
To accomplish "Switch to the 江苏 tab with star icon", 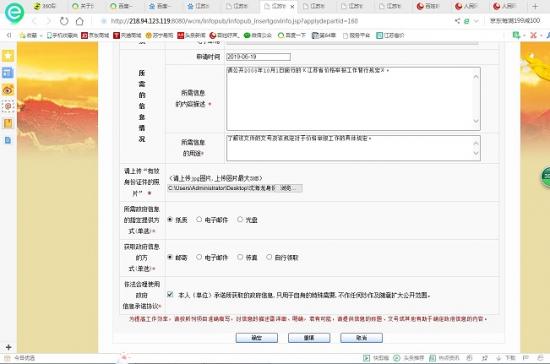I will click(x=198, y=6).
